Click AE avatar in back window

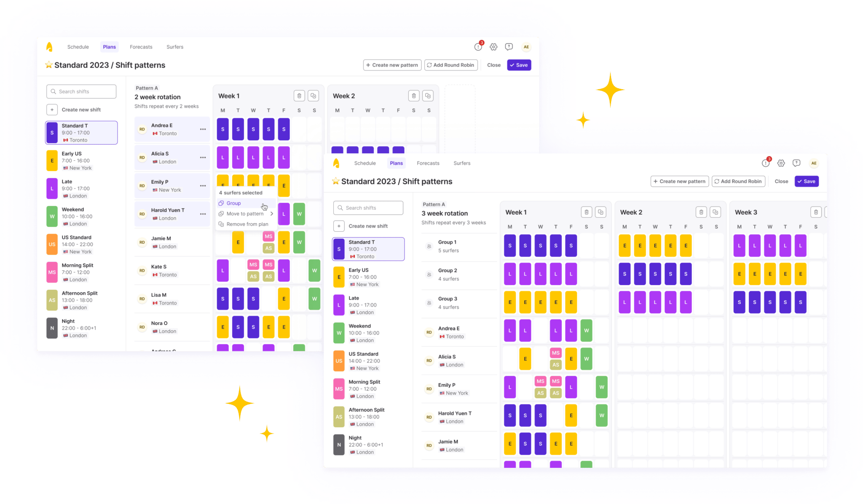526,47
